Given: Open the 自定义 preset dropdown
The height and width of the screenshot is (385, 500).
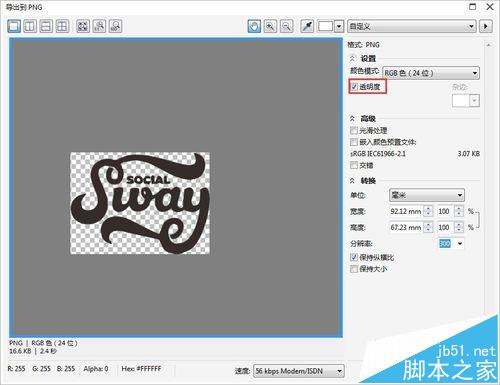Looking at the screenshot, I should coord(412,26).
